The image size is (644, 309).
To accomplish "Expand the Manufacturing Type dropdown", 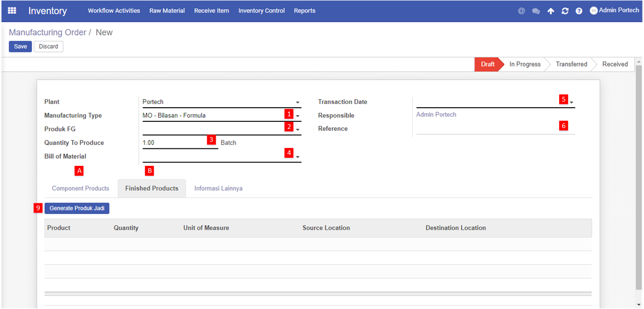I will click(x=298, y=116).
